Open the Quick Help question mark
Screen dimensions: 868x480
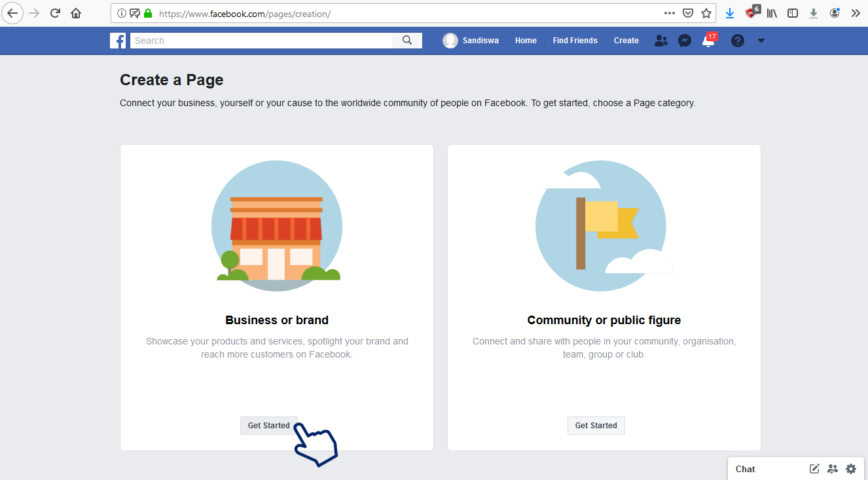(738, 41)
